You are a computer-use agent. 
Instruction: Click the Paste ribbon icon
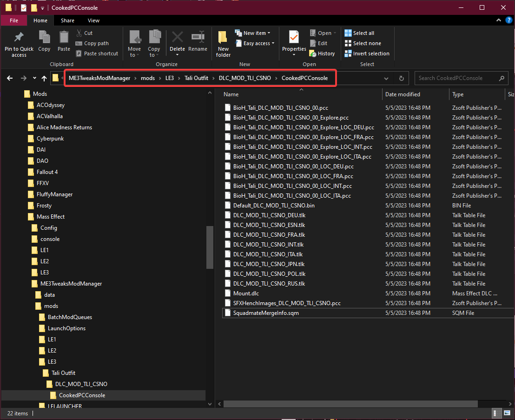64,37
